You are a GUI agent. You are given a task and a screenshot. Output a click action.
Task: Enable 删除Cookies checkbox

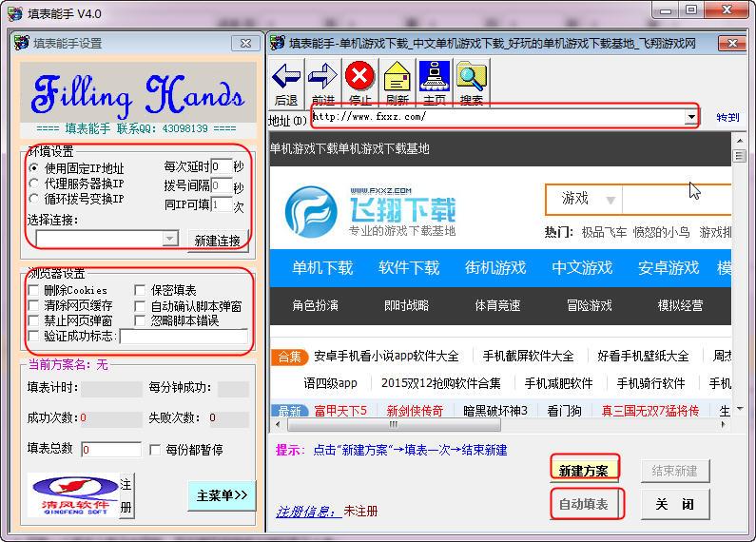coord(33,290)
